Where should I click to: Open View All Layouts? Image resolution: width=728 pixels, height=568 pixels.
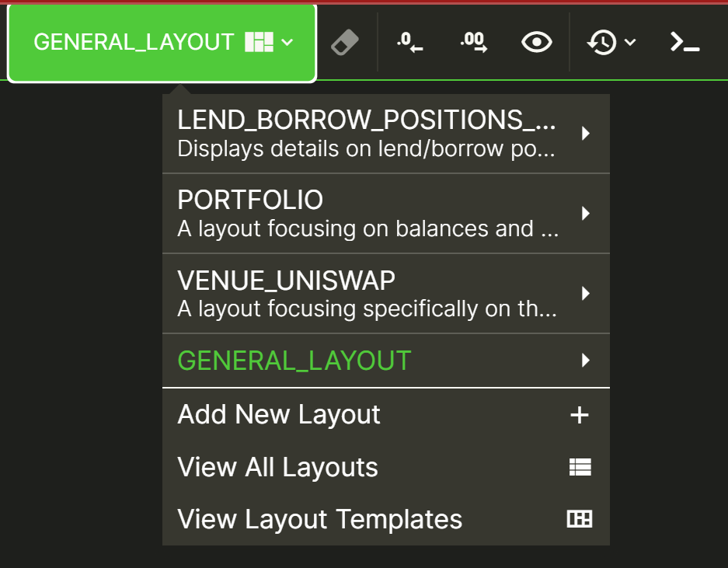click(386, 467)
